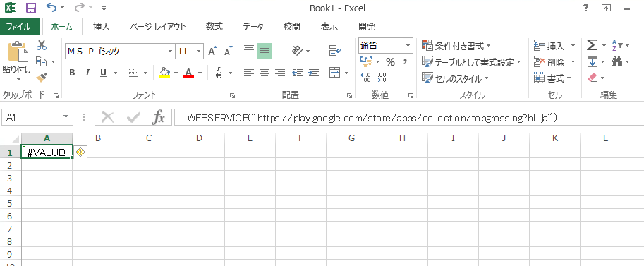Cut selection with scissors icon
Image resolution: width=644 pixels, height=266 pixels.
[42, 45]
